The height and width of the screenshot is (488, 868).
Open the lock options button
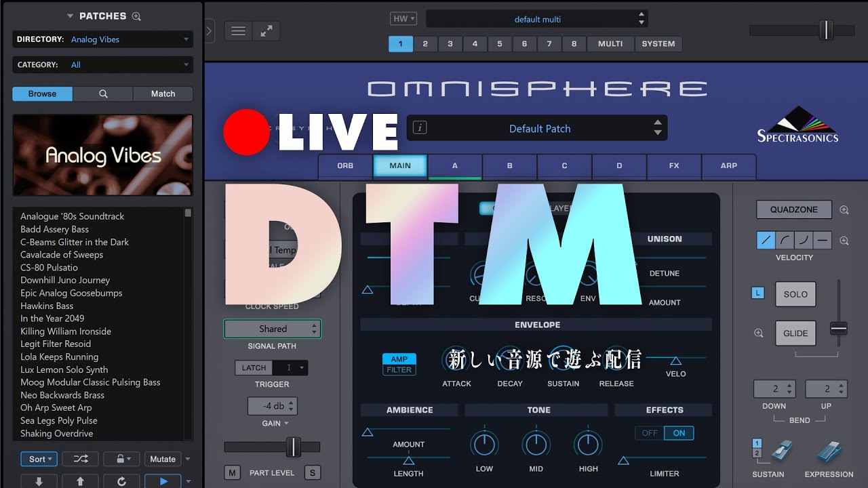(122, 459)
